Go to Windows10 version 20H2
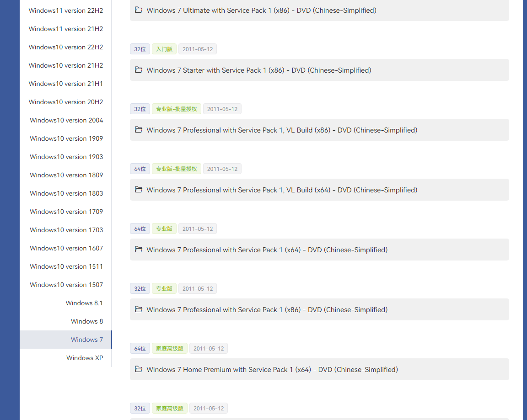The height and width of the screenshot is (420, 527). pyautogui.click(x=66, y=102)
